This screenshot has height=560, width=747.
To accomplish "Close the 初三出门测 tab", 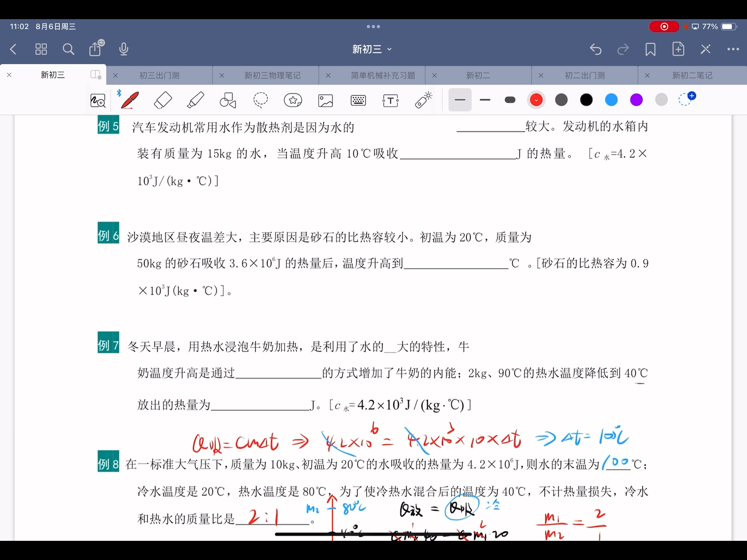I will point(115,76).
